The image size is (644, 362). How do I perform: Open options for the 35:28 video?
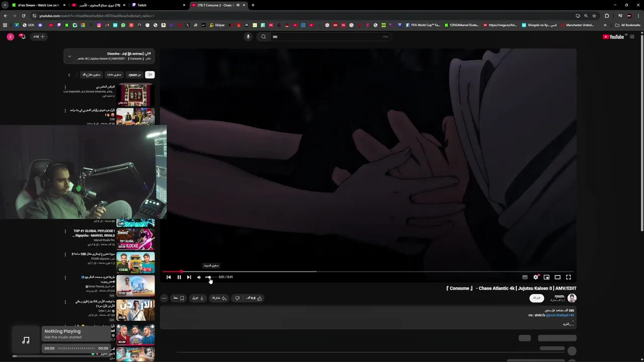click(65, 302)
